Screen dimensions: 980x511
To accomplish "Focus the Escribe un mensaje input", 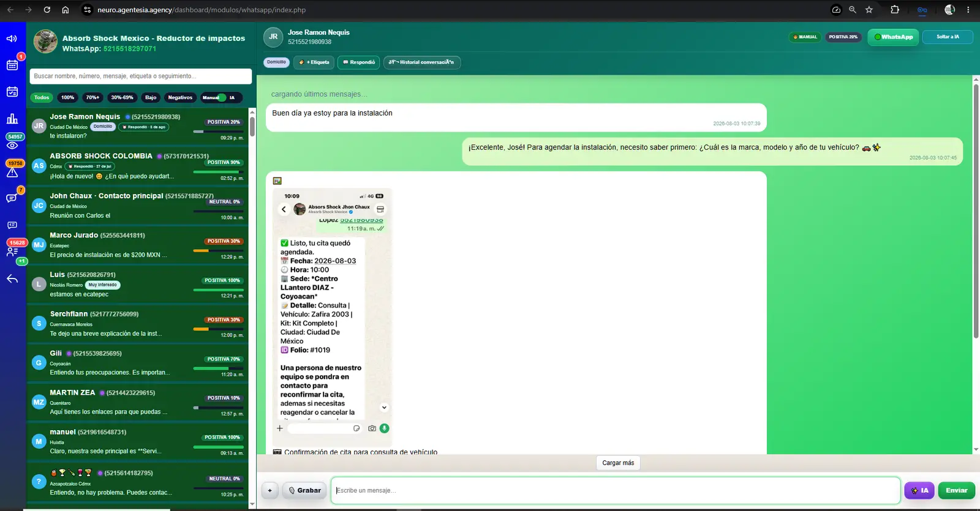I will click(616, 490).
